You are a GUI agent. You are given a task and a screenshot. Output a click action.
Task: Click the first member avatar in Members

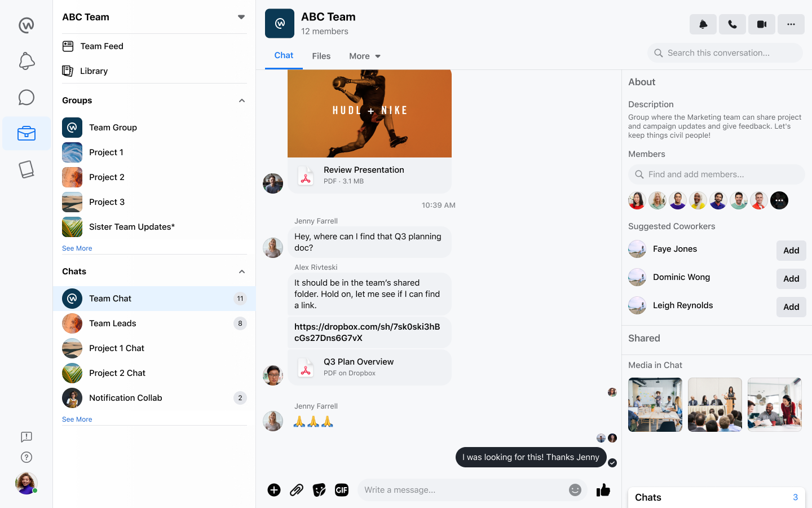pyautogui.click(x=637, y=200)
